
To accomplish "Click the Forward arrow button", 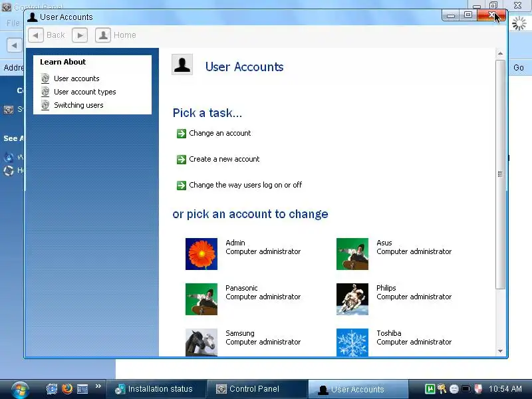I will point(80,35).
